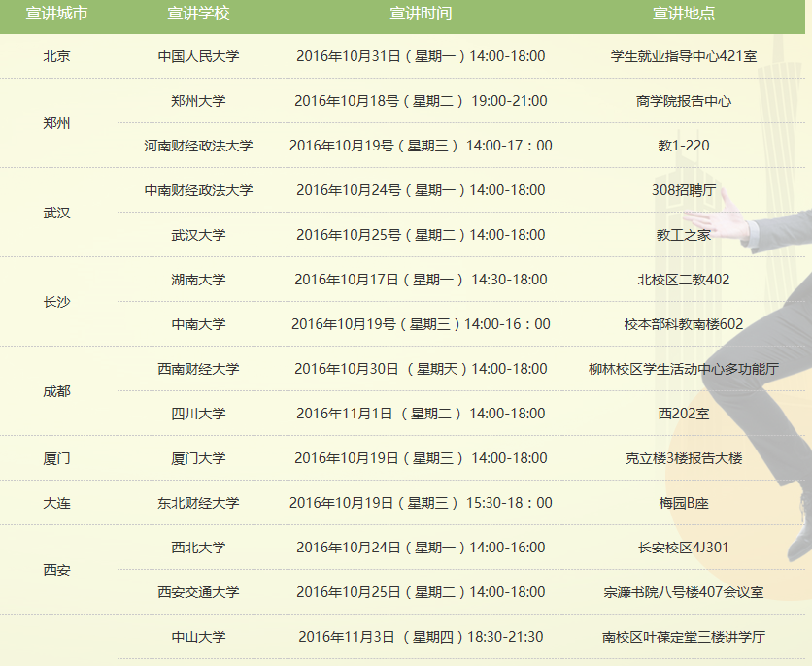Open the 东北财经大学 school entry
The width and height of the screenshot is (812, 666).
pyautogui.click(x=198, y=503)
